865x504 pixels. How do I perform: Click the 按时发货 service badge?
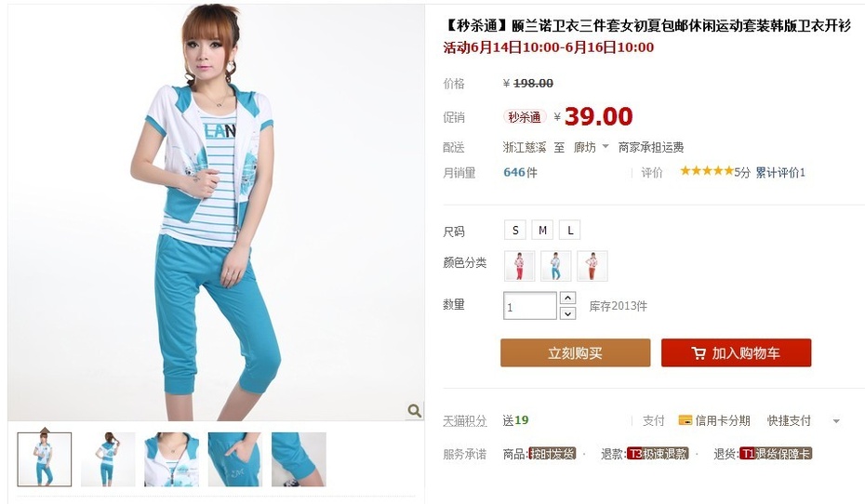(552, 454)
